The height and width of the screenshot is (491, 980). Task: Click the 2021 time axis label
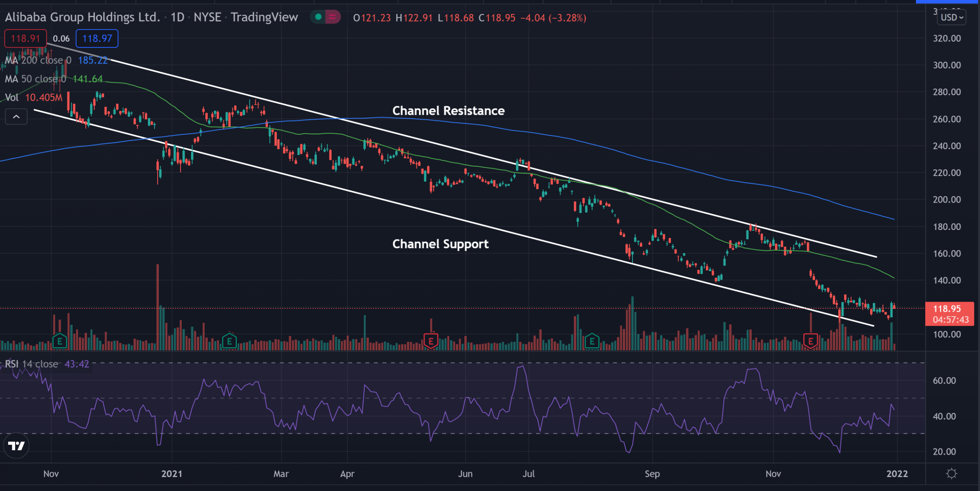click(171, 474)
